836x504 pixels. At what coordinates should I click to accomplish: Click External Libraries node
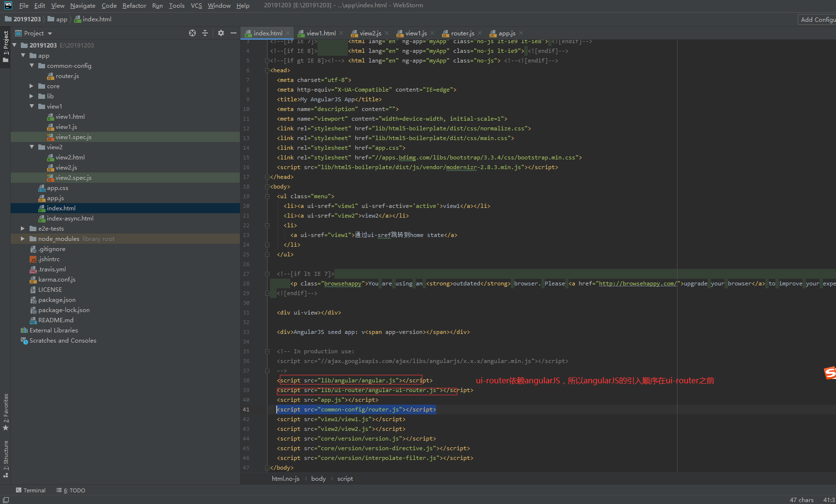click(x=53, y=330)
